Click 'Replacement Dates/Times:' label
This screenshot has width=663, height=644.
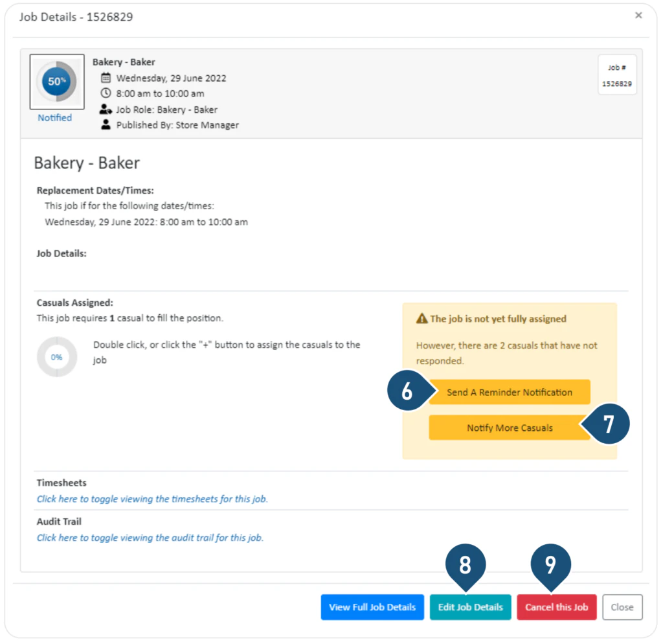click(95, 190)
